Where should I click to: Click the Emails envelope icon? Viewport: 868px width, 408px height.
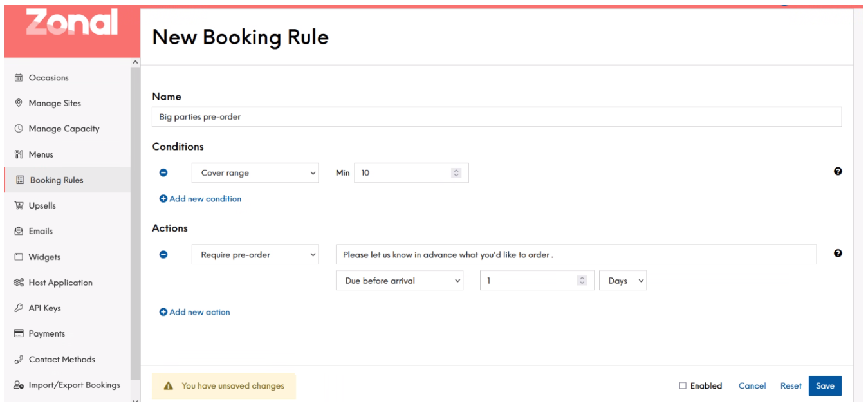click(x=19, y=231)
